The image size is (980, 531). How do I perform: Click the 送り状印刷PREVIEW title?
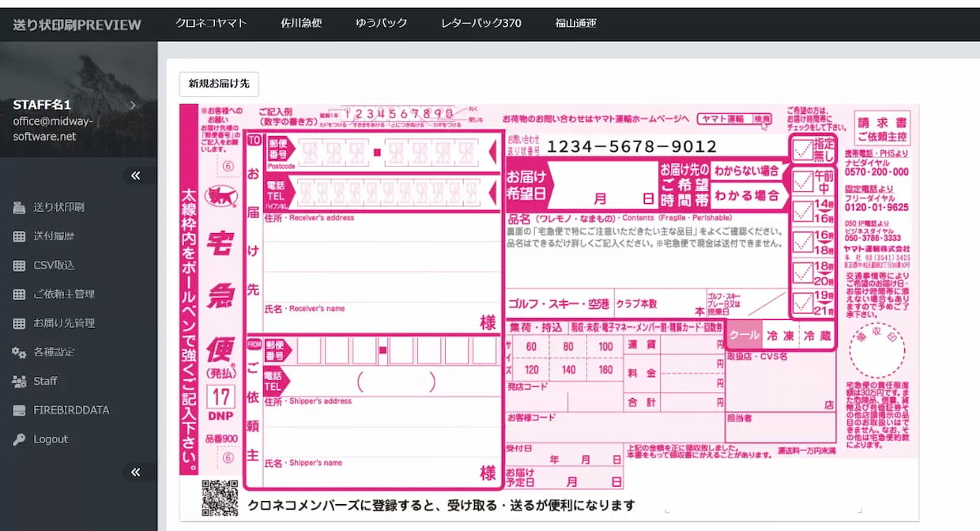coord(77,24)
